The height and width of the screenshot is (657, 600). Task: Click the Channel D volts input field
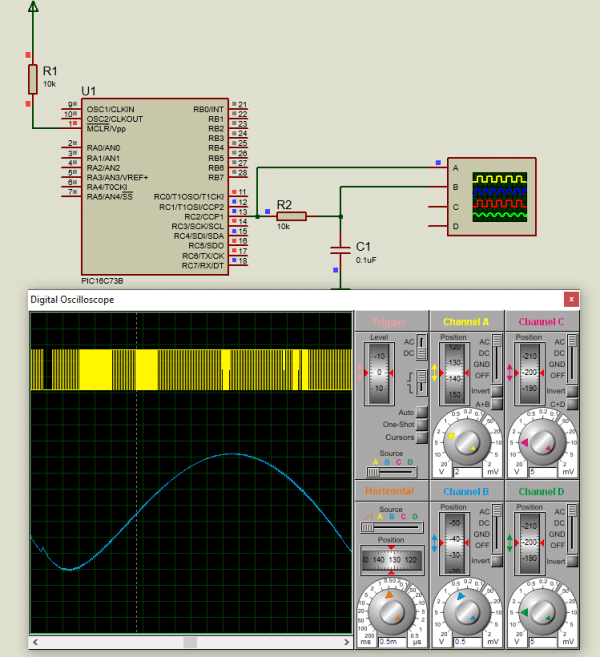pos(543,641)
